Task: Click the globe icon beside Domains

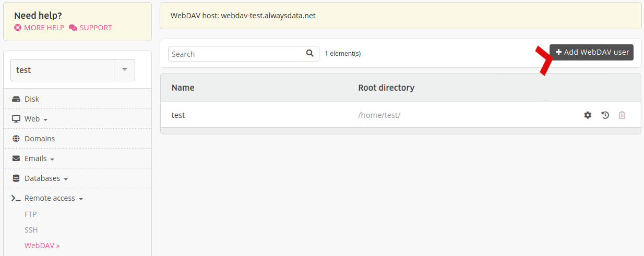Action: coord(16,139)
